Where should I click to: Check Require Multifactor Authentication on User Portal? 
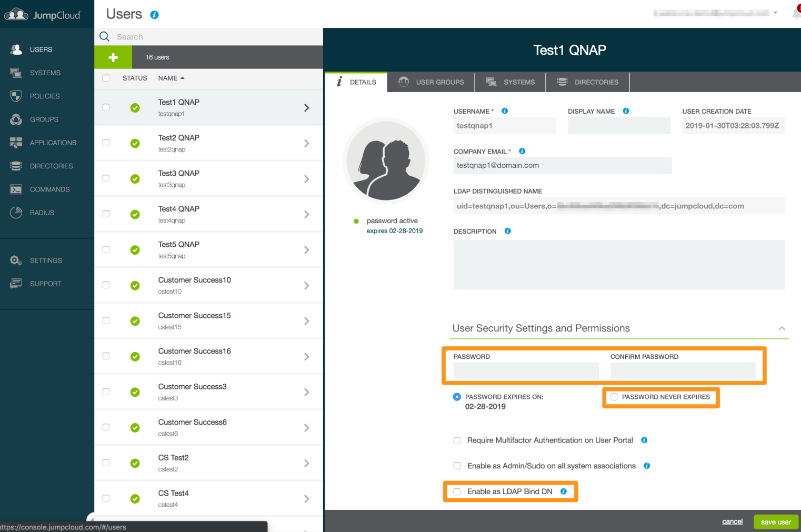(x=457, y=440)
